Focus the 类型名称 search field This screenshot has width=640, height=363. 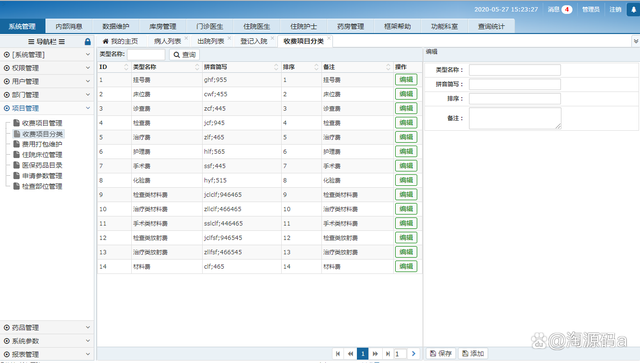click(146, 55)
